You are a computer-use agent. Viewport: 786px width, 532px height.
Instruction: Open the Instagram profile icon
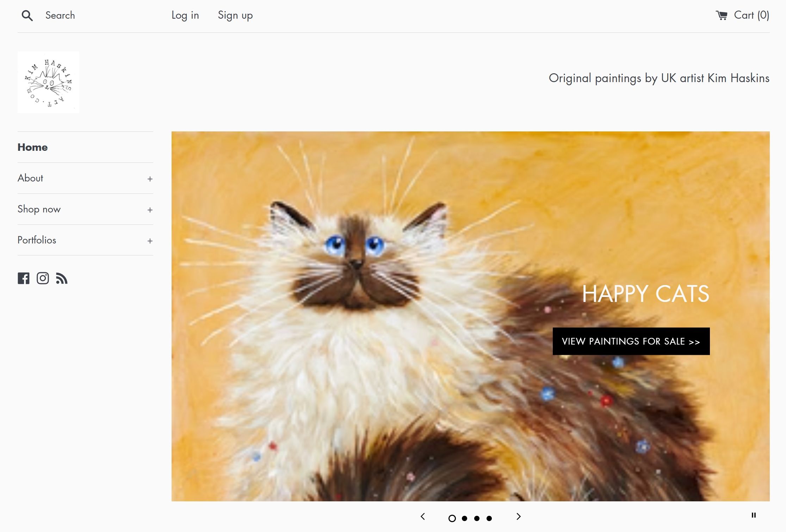[43, 278]
